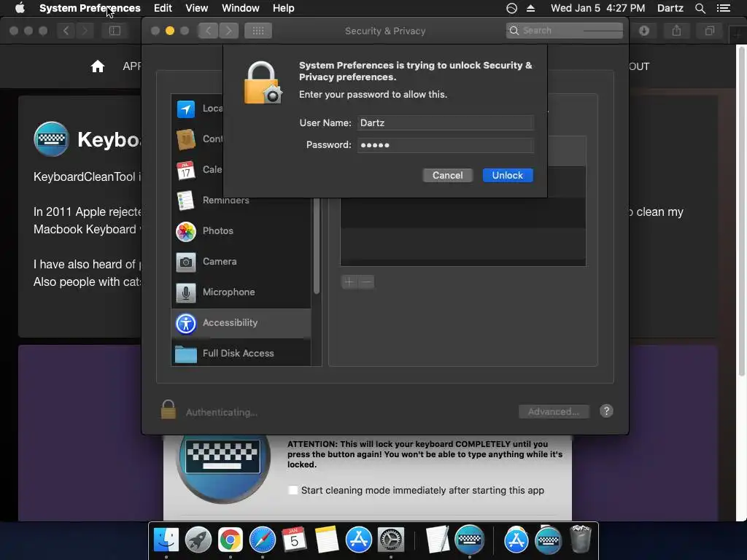Toggle Start cleaning mode immediately checkbox
Viewport: 747px width, 560px height.
tap(293, 490)
